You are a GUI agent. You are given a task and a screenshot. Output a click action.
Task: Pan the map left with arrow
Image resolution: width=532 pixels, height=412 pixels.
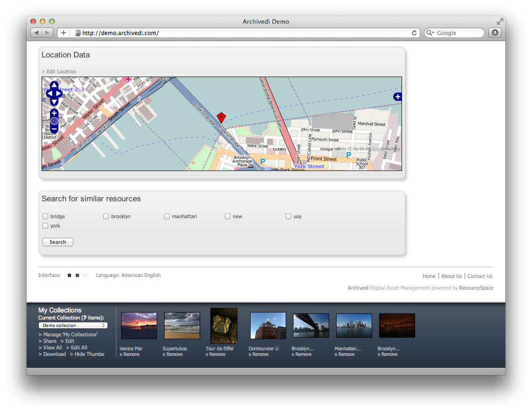[x=49, y=94]
